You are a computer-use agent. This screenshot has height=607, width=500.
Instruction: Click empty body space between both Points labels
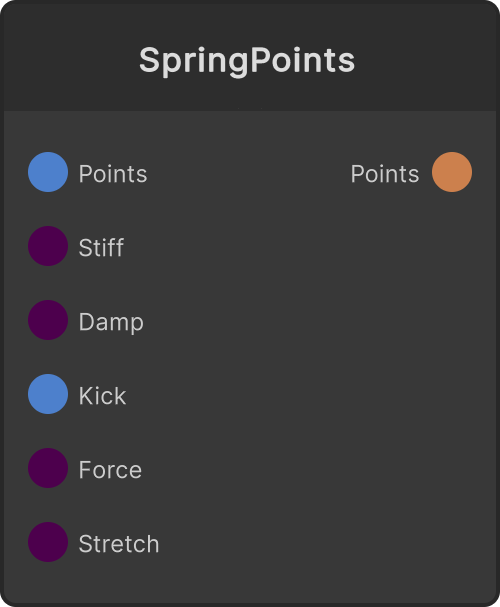point(249,173)
